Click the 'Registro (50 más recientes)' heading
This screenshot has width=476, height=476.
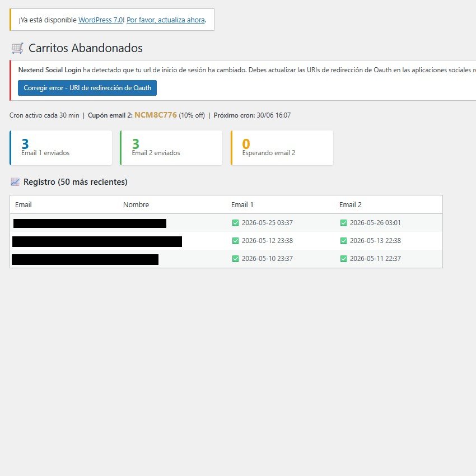click(75, 182)
